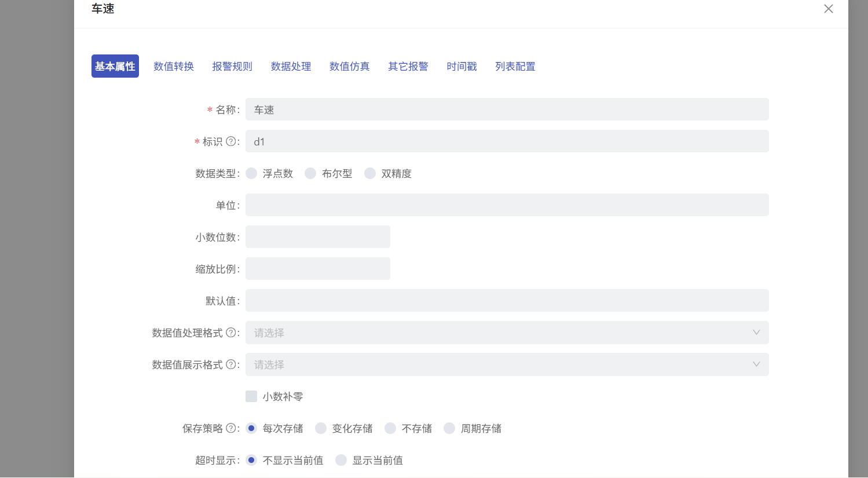Expand the 数据值展示格式 dropdown
The height and width of the screenshot is (478, 868).
pos(507,364)
